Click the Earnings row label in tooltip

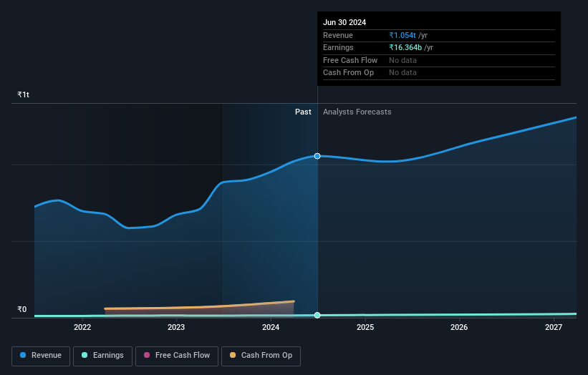tap(338, 47)
